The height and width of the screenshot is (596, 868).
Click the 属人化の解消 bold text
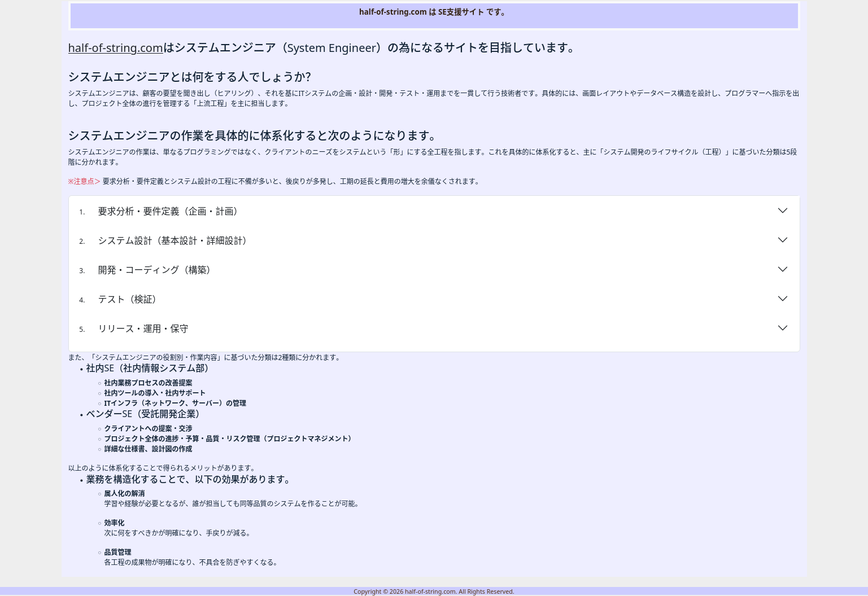tap(124, 493)
